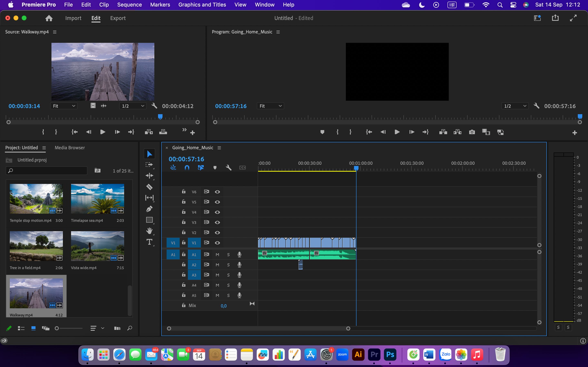The image size is (588, 367).
Task: Open timeline display settings wrench
Action: [228, 168]
